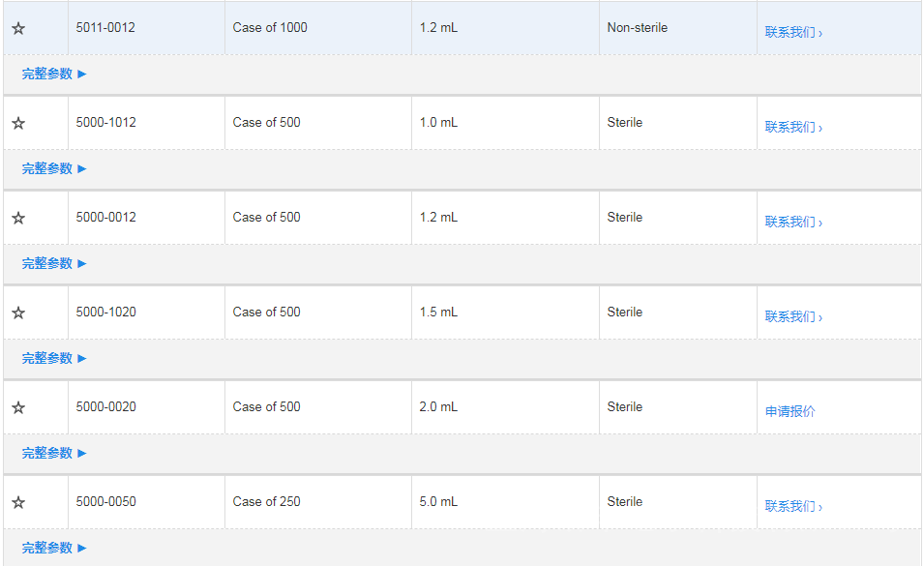Open 联系我们 for the 5.0 mL item

point(793,506)
